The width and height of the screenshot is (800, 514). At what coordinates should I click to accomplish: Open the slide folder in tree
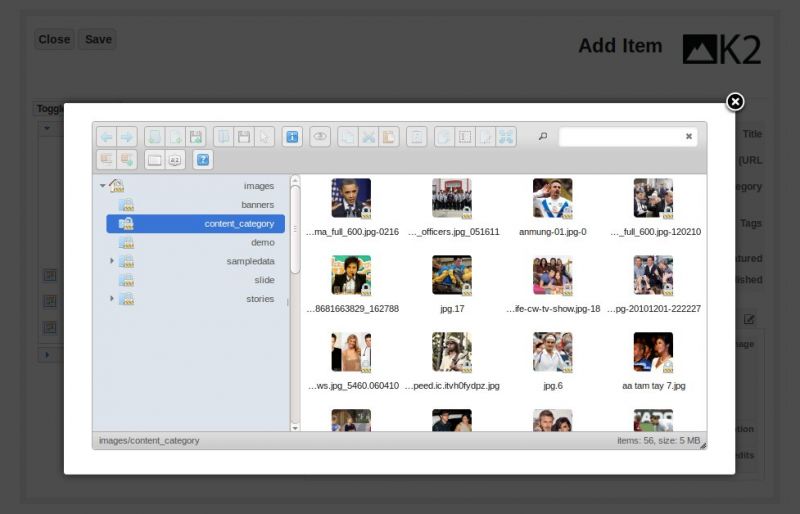coord(195,280)
